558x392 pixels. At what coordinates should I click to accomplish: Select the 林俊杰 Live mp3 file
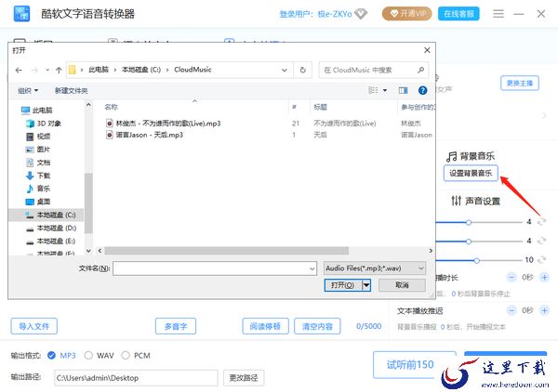click(x=164, y=124)
